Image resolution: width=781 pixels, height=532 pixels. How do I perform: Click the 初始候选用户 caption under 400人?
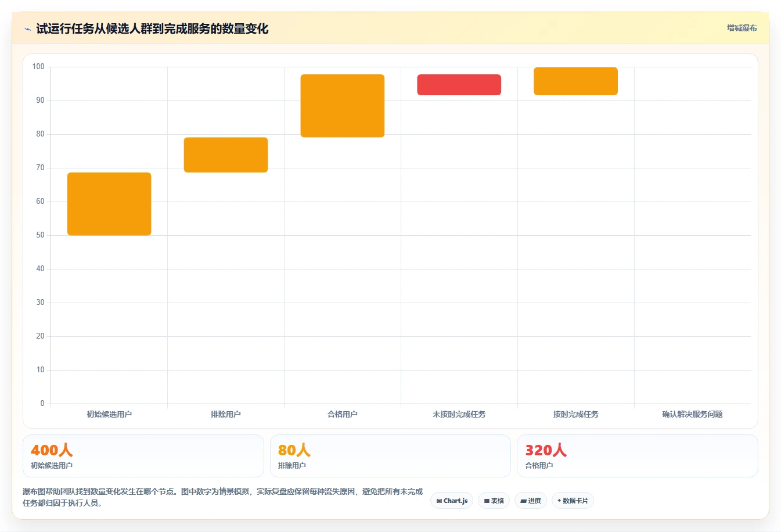[52, 466]
